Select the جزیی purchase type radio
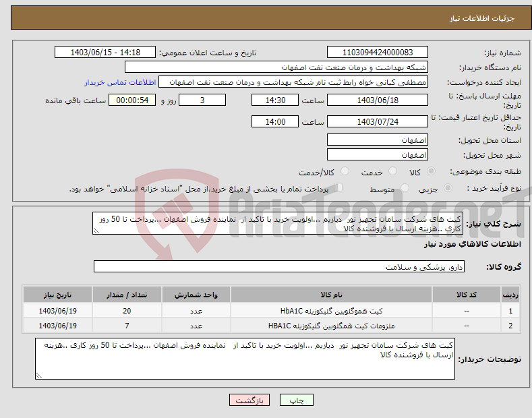 click(448, 188)
